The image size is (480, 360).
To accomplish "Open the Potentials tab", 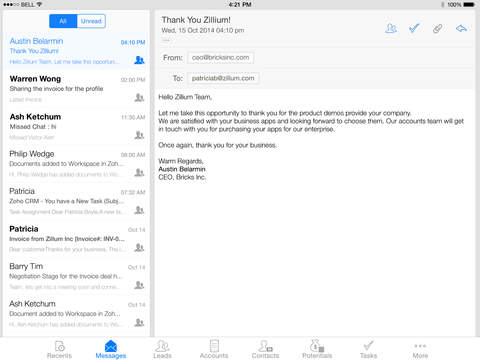I will [x=317, y=349].
